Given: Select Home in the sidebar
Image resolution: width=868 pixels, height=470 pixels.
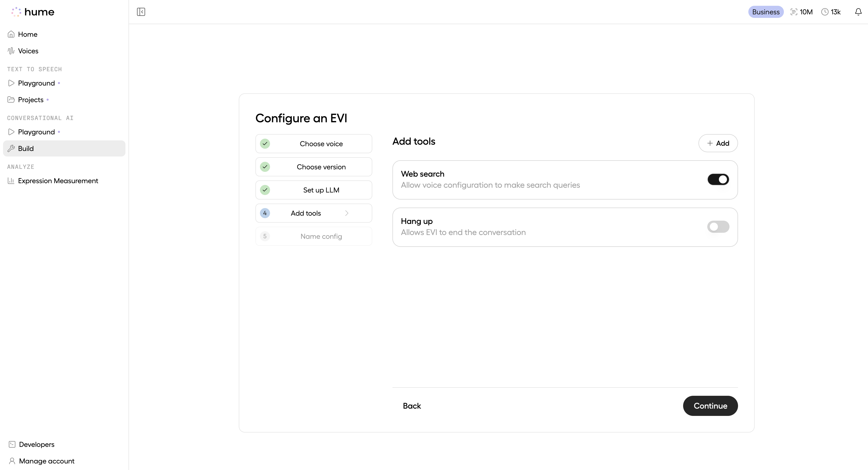Looking at the screenshot, I should point(28,34).
